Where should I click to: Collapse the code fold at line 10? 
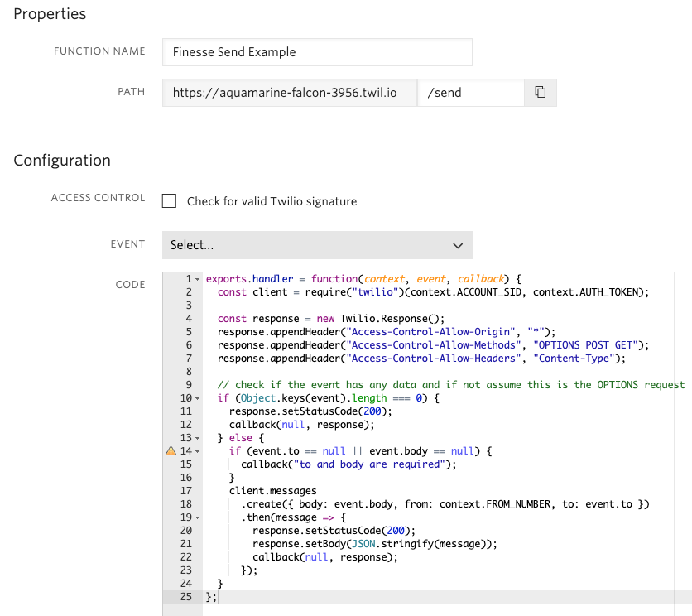click(197, 399)
